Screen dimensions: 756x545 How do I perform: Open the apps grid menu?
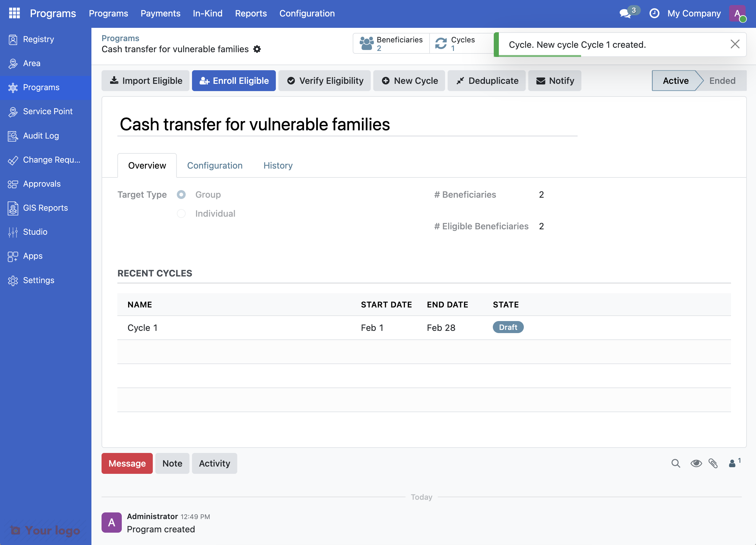pyautogui.click(x=14, y=13)
